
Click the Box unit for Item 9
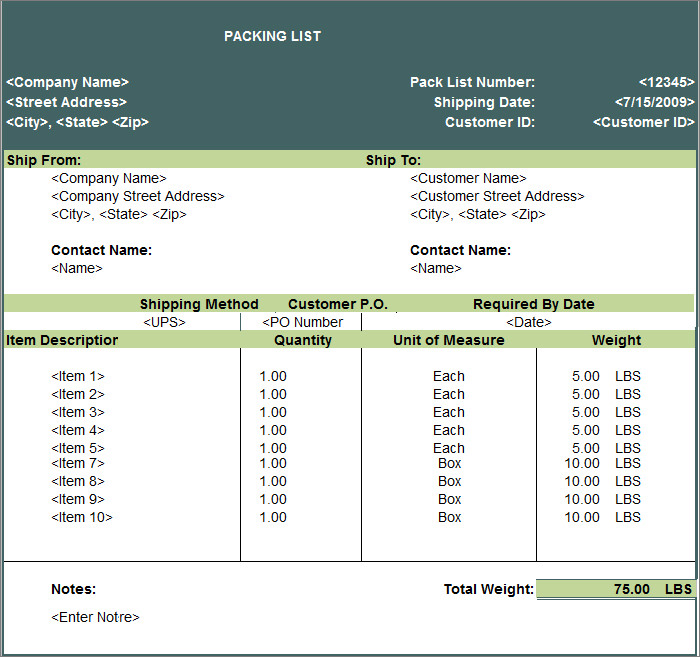(x=449, y=499)
